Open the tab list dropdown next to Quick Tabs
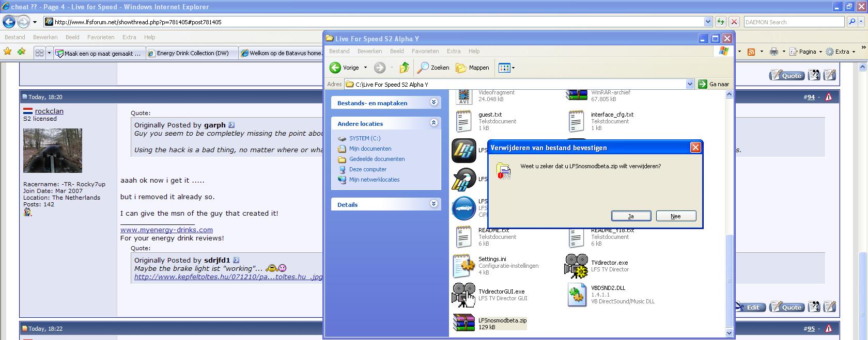 [49, 53]
